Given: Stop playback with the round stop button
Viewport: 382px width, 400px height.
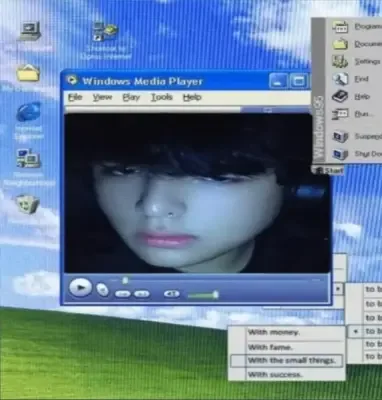Looking at the screenshot, I should tap(102, 290).
